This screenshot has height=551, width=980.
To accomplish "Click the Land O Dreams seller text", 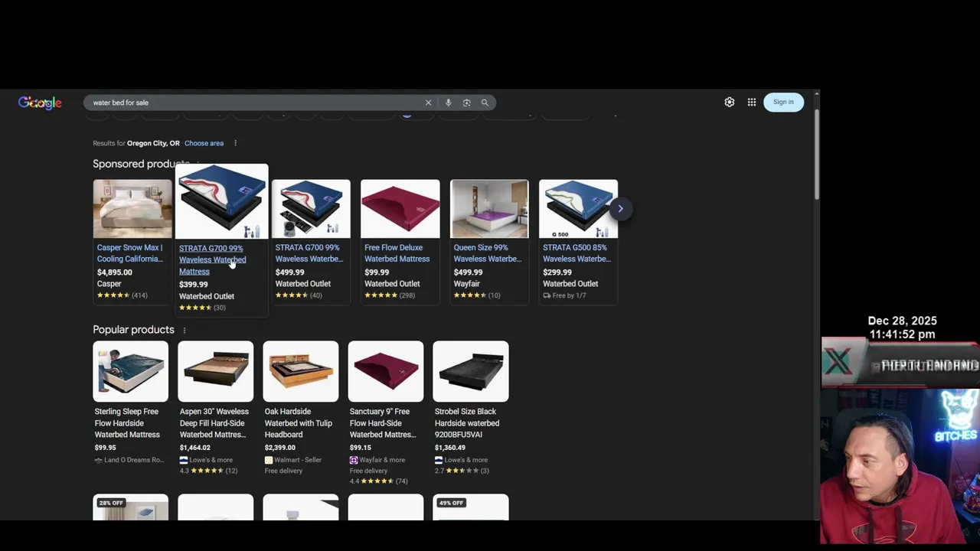I will pos(134,460).
